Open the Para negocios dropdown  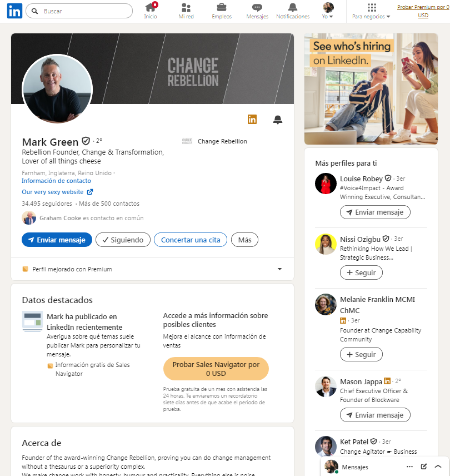[371, 12]
